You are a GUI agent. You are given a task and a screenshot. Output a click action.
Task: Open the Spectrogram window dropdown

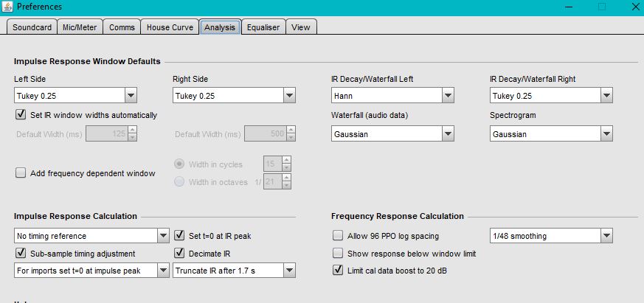[x=551, y=134]
